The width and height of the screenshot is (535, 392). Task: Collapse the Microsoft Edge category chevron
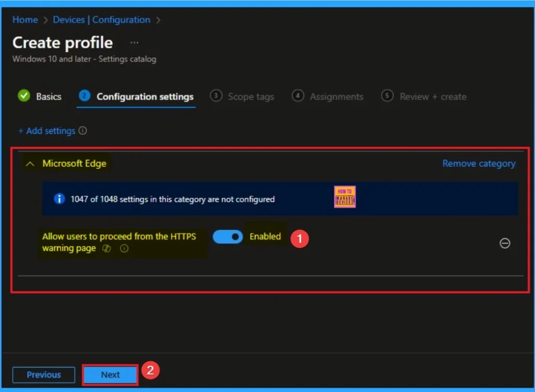[x=30, y=164]
